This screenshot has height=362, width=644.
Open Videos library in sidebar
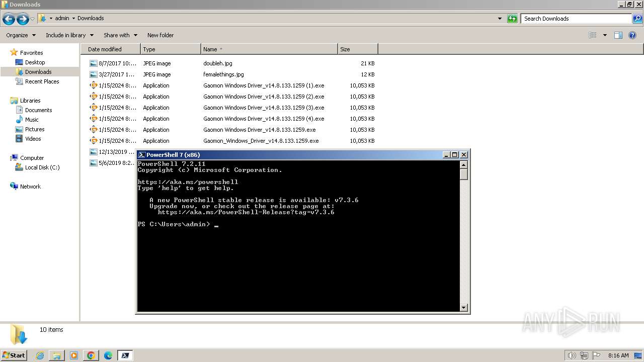33,139
